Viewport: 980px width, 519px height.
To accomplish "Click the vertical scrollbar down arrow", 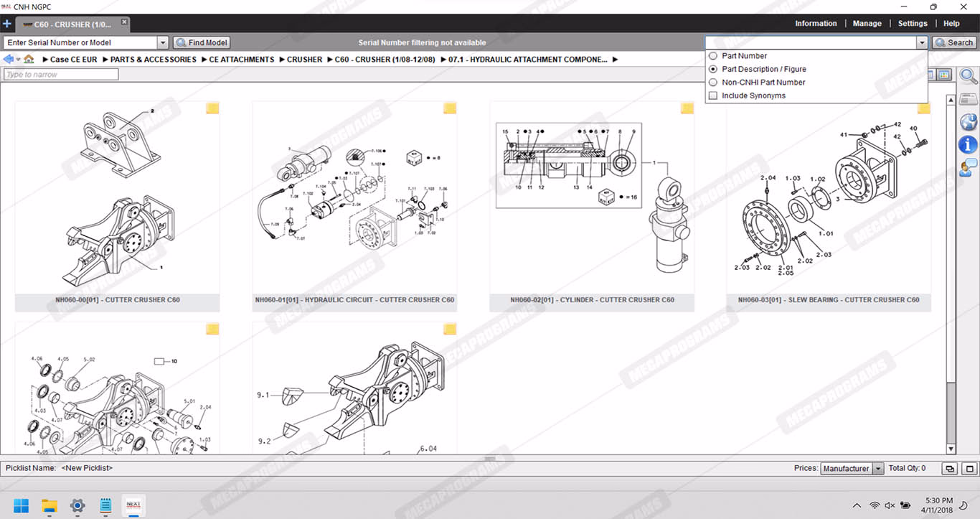I will coord(951,449).
